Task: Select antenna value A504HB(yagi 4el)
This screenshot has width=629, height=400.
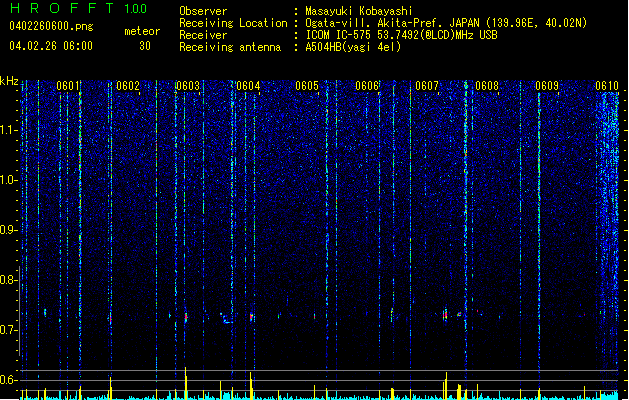Action: point(353,47)
